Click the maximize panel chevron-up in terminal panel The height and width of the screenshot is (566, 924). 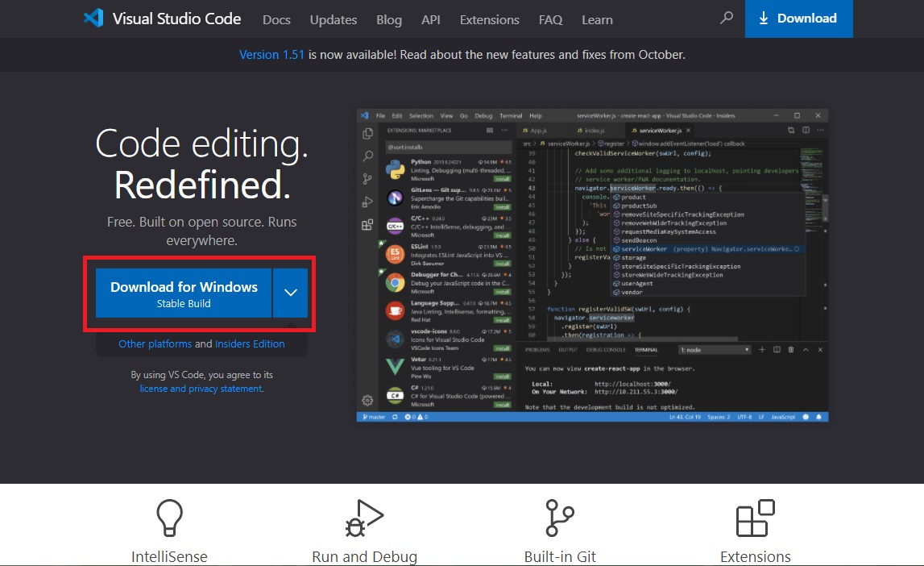pyautogui.click(x=806, y=350)
